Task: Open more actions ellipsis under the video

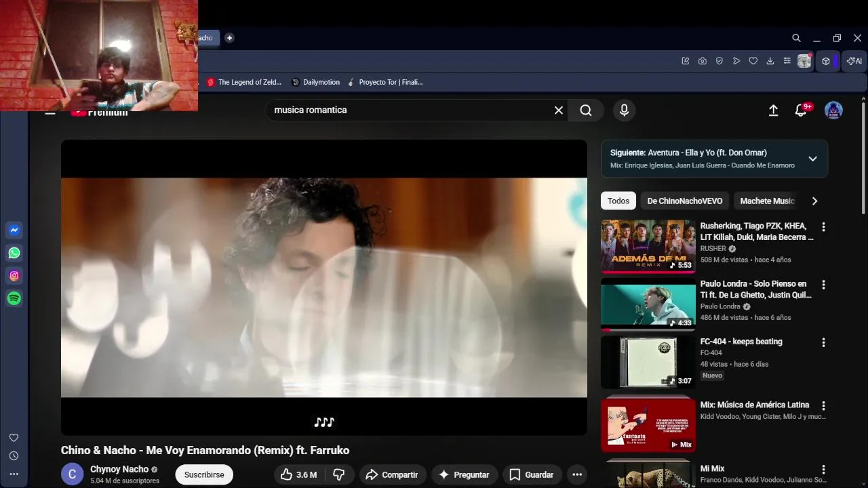Action: tap(577, 474)
